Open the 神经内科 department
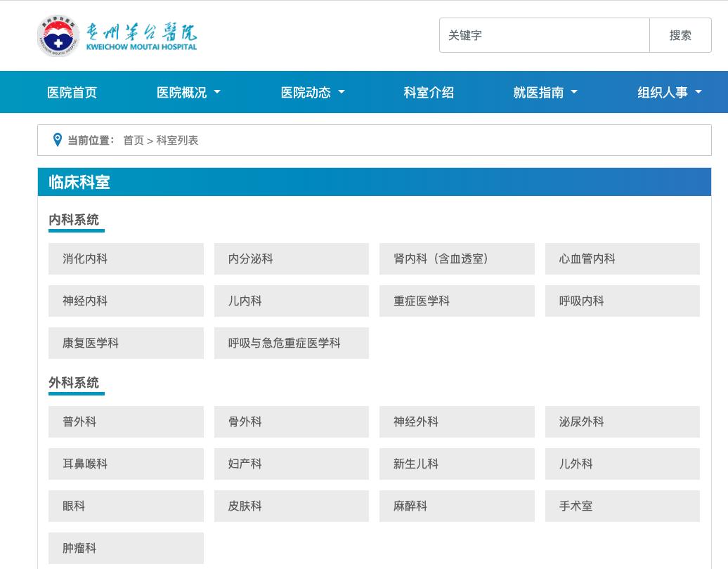Screen dimensions: 728x569 (x=126, y=301)
